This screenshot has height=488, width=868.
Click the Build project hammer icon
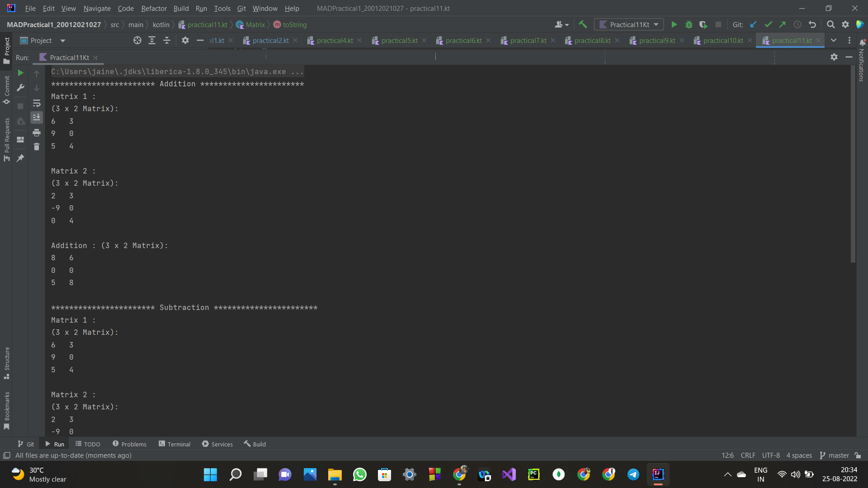pyautogui.click(x=583, y=24)
